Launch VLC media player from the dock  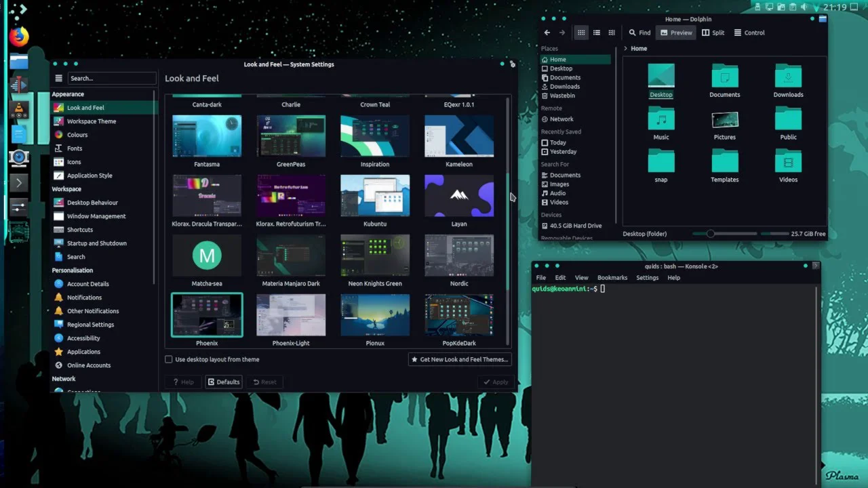(19, 110)
